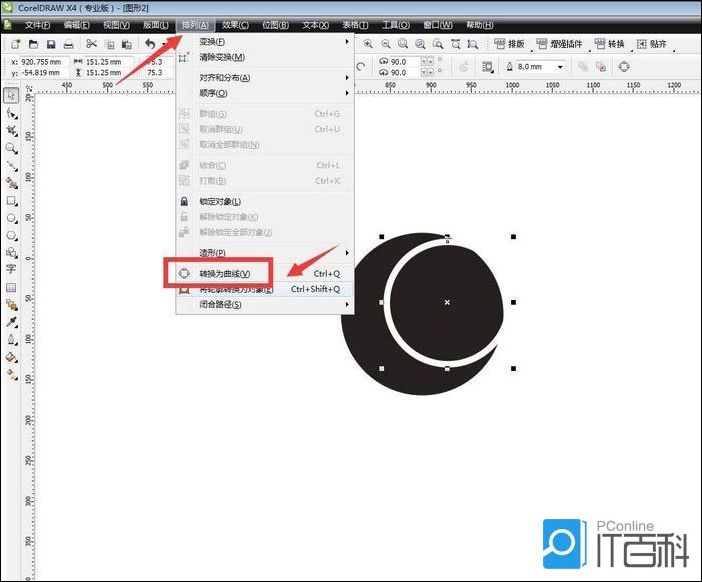The image size is (702, 582).
Task: Select the Smart Fill tool
Action: (x=11, y=183)
